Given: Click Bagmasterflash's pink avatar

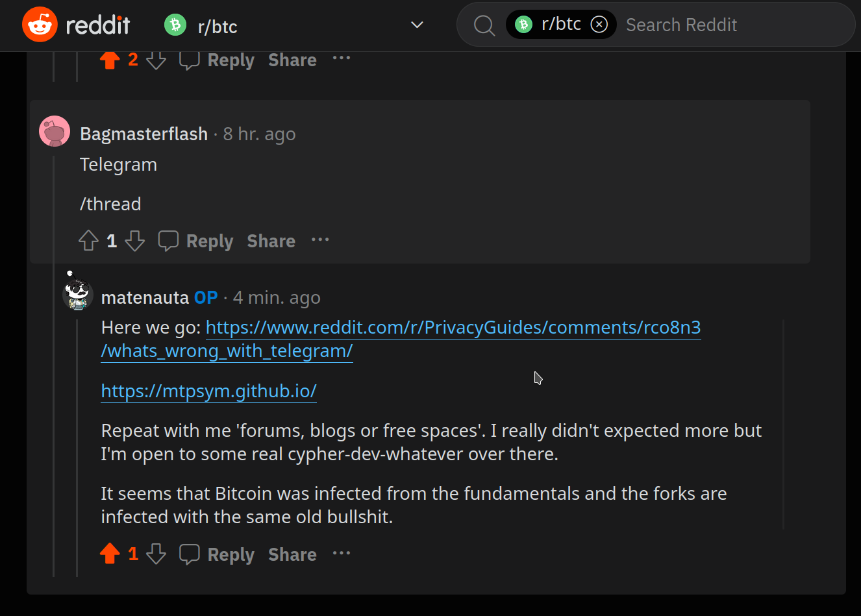Looking at the screenshot, I should 55,132.
